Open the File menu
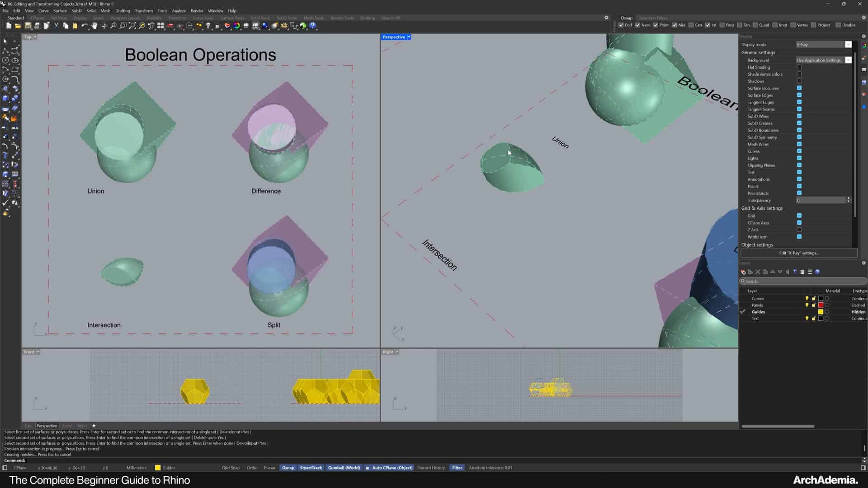This screenshot has width=868, height=488. [x=5, y=11]
